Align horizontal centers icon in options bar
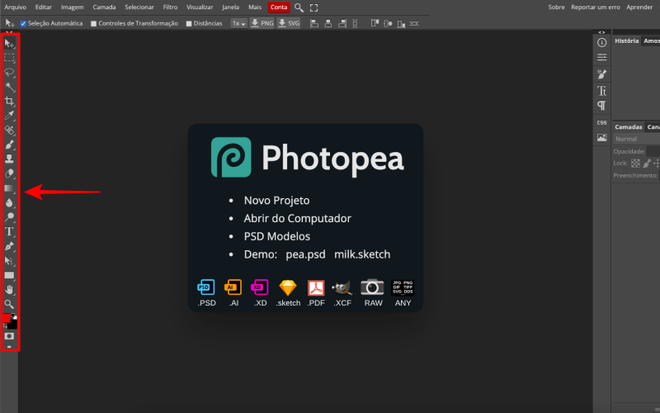The height and width of the screenshot is (413, 660). [328, 24]
